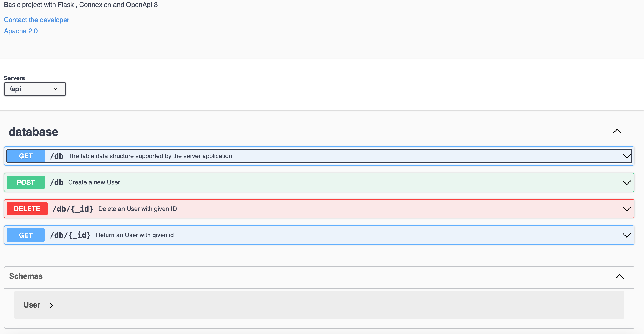Click 'Delete an User with given ID' description
This screenshot has width=644, height=334.
coord(138,209)
